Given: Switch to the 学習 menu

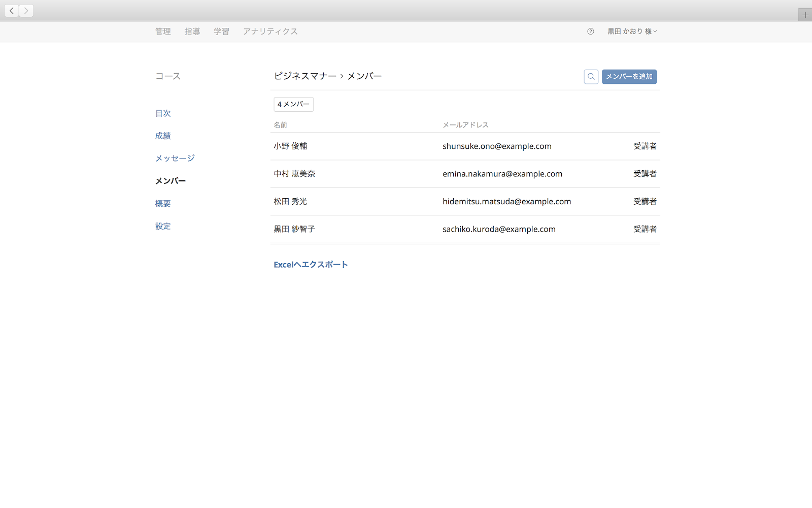Looking at the screenshot, I should tap(221, 31).
